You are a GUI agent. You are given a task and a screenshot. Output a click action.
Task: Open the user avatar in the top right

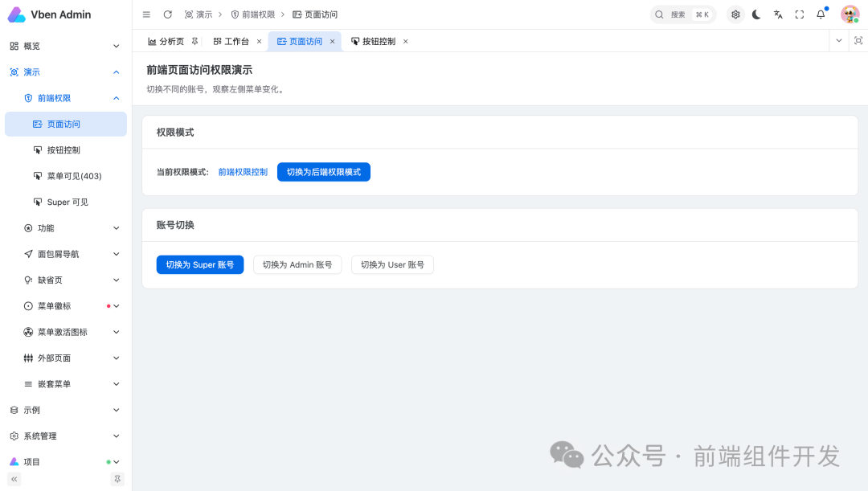(x=850, y=14)
